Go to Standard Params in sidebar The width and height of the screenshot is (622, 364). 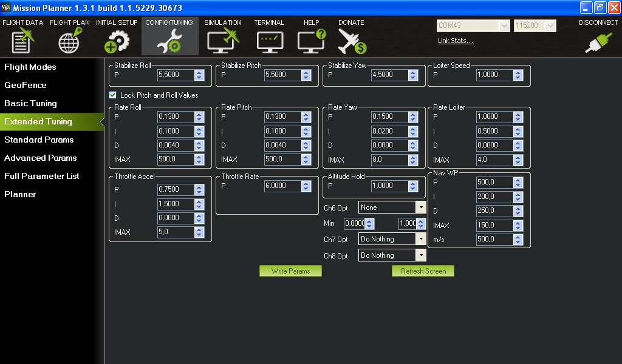39,140
